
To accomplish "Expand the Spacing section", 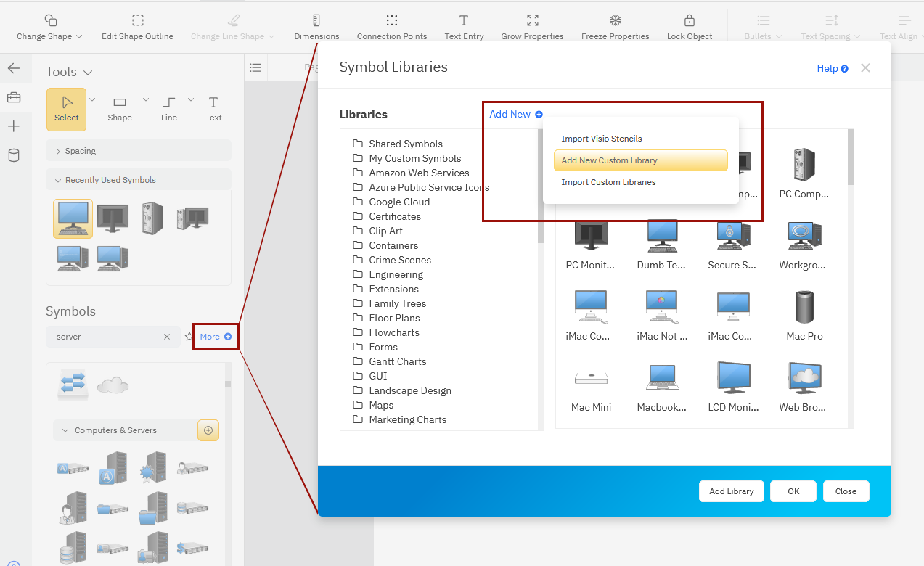I will click(x=58, y=151).
